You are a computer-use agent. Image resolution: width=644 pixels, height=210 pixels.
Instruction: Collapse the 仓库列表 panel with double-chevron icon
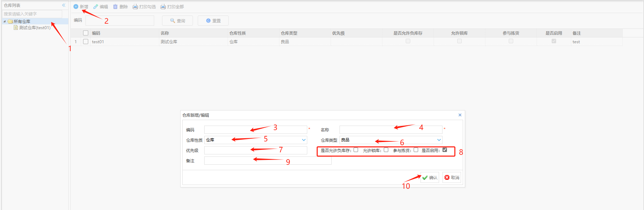(64, 5)
